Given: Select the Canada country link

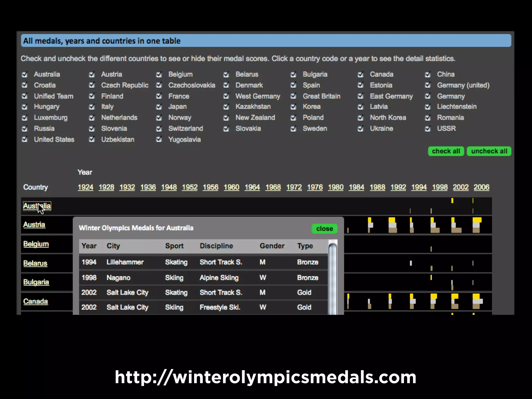Looking at the screenshot, I should [36, 302].
